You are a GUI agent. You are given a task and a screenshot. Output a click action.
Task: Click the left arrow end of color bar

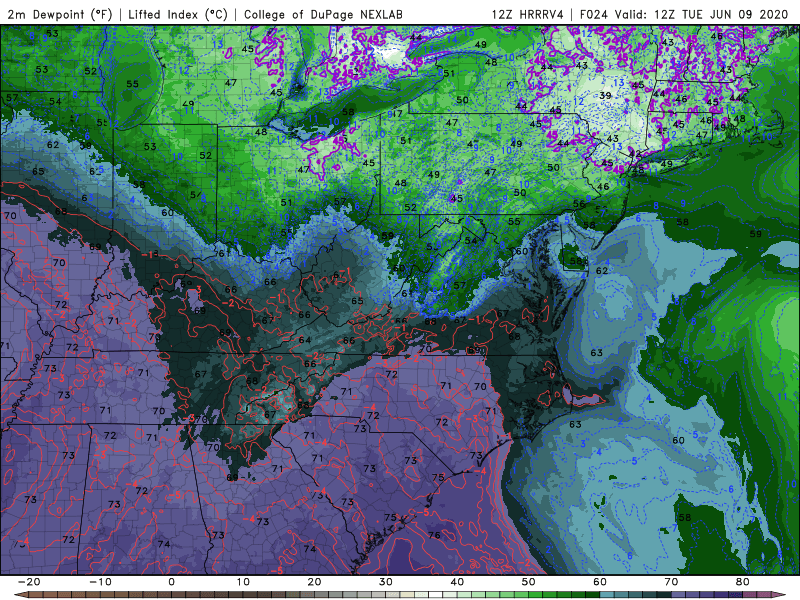[x=20, y=595]
